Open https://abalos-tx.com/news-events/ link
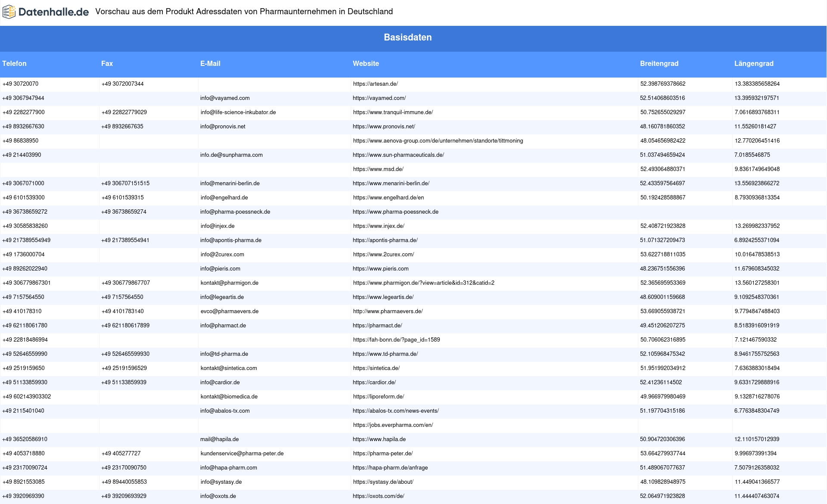Viewport: 827px width, 504px height. 396,411
